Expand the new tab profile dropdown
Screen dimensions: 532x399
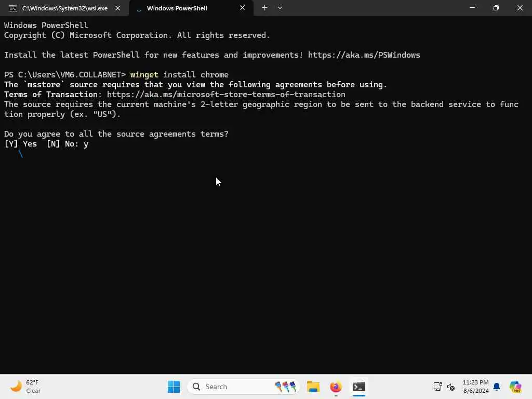pos(280,8)
